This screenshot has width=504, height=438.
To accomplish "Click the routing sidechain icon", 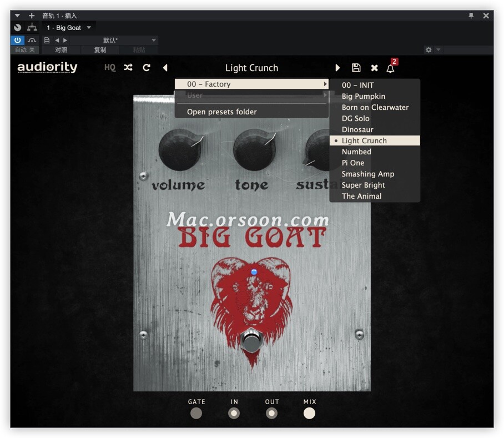I will tap(32, 28).
